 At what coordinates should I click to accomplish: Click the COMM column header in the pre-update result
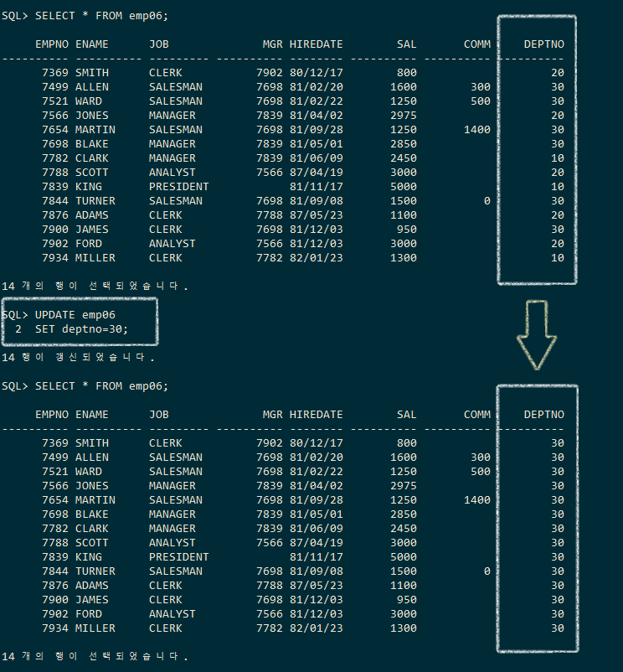(477, 44)
